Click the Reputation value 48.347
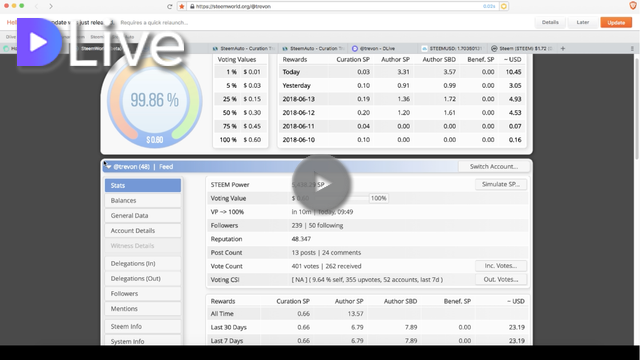Image resolution: width=640 pixels, height=360 pixels. pyautogui.click(x=301, y=239)
